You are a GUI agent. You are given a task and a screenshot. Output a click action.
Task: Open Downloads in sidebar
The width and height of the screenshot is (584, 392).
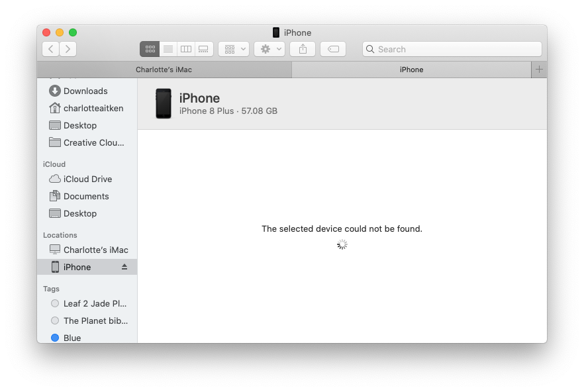tap(87, 91)
